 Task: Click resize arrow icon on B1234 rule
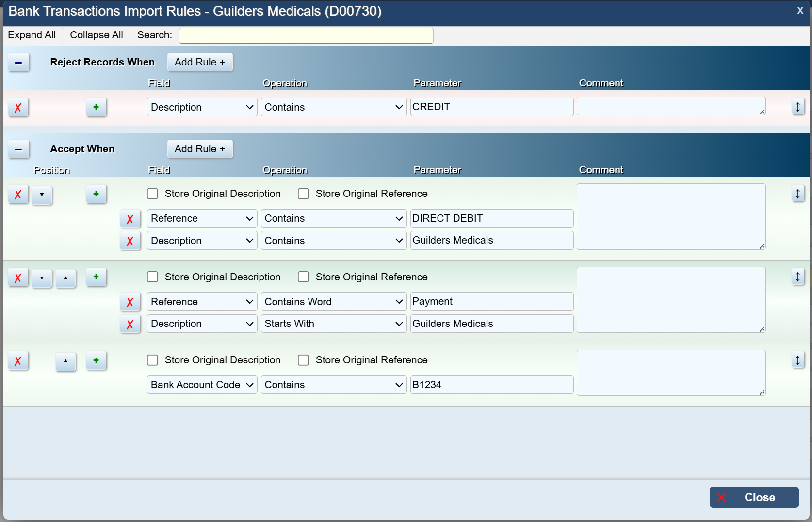(x=797, y=360)
